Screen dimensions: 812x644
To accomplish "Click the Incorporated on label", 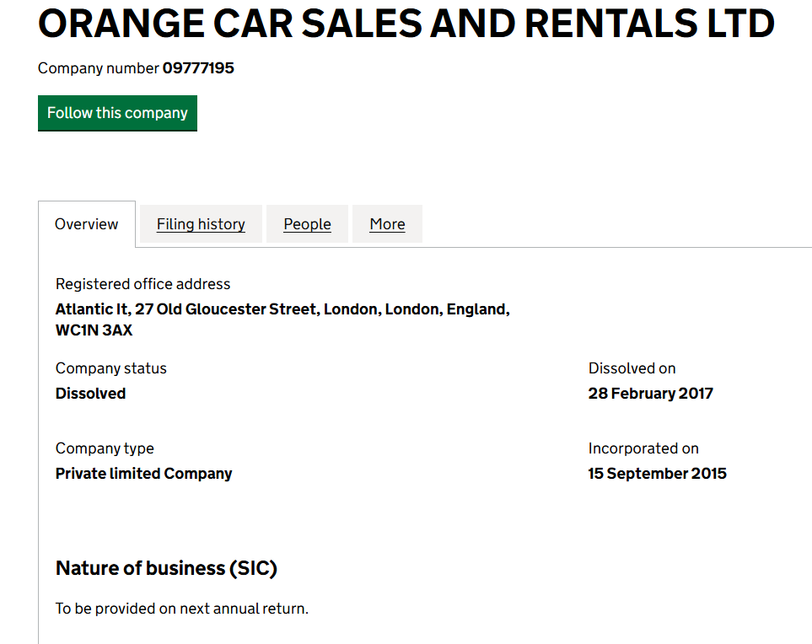I will click(643, 448).
